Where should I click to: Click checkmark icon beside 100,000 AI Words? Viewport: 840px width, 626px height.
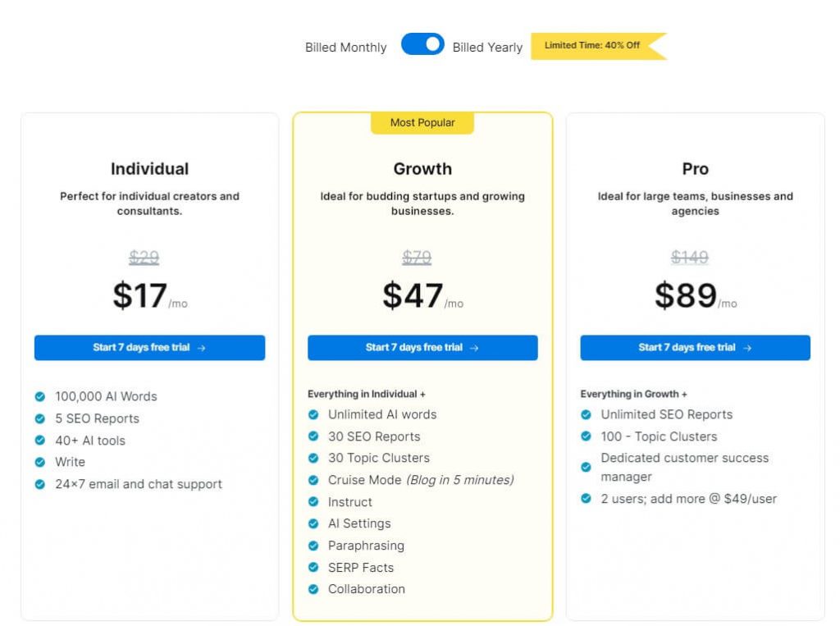(x=40, y=396)
